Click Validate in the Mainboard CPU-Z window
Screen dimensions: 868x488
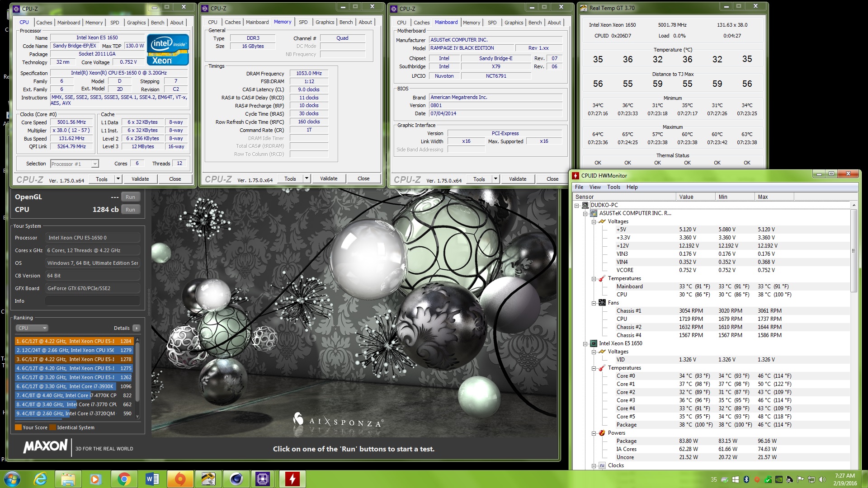(x=518, y=179)
